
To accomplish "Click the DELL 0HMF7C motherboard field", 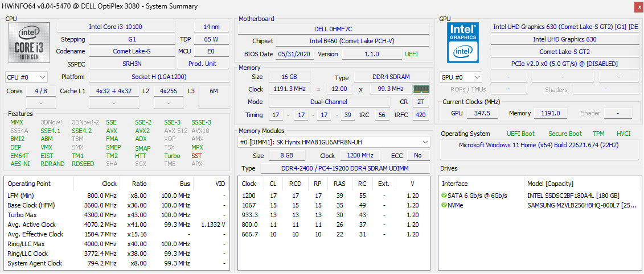I will pyautogui.click(x=334, y=29).
